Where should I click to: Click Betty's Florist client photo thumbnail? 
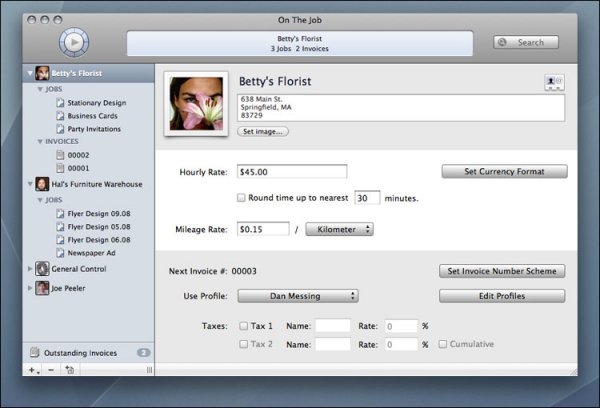pyautogui.click(x=196, y=103)
